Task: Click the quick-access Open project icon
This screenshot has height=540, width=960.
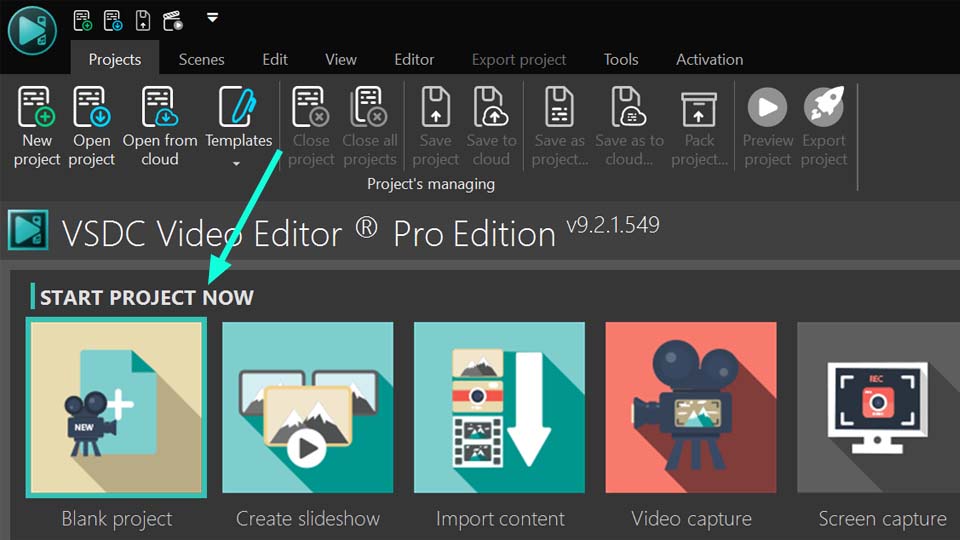Action: coord(113,21)
